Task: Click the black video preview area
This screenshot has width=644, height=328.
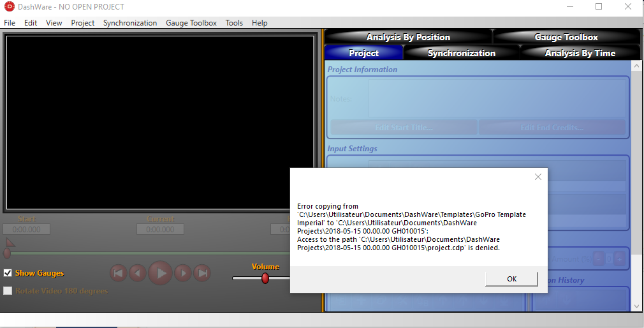Action: [160, 123]
